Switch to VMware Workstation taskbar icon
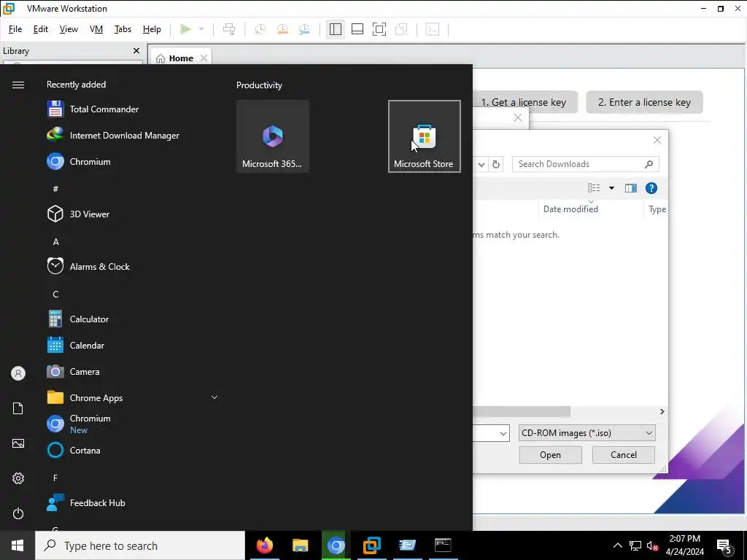 (x=371, y=545)
